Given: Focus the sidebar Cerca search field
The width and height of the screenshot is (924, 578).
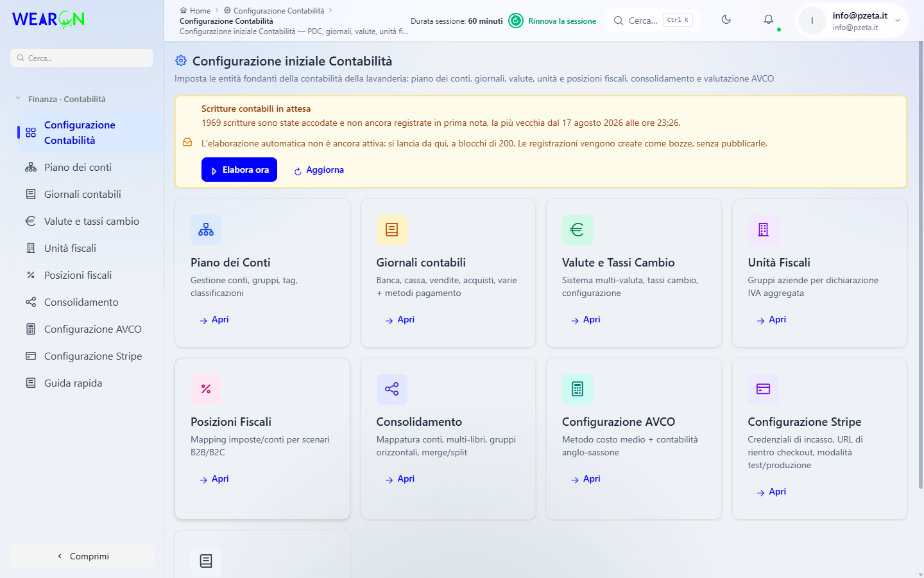Looking at the screenshot, I should [x=82, y=58].
